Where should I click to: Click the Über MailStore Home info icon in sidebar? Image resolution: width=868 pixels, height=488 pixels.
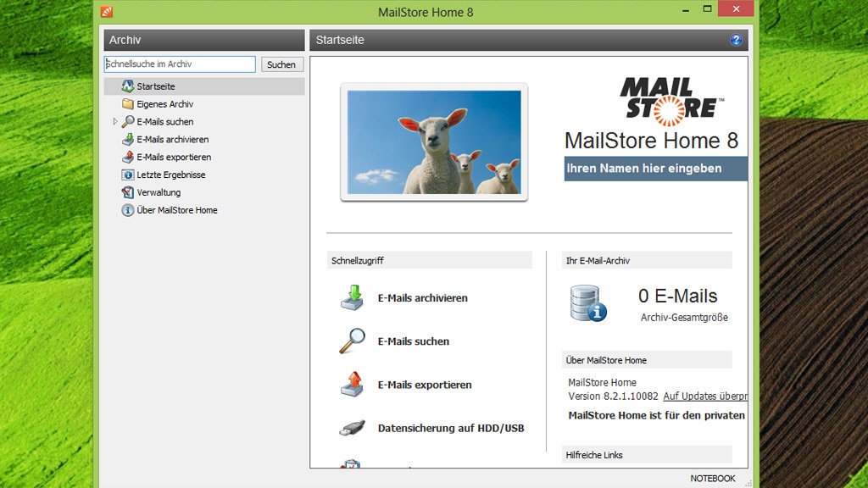pos(128,210)
